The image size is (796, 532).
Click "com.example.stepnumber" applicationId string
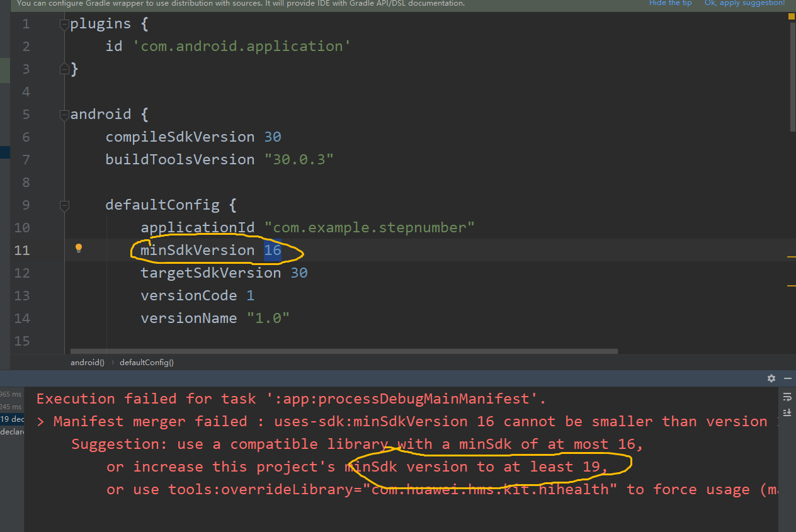pyautogui.click(x=370, y=227)
